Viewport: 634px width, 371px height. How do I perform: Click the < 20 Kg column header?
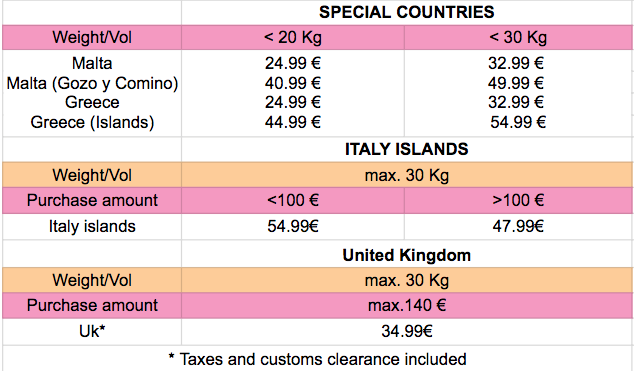[x=293, y=38]
